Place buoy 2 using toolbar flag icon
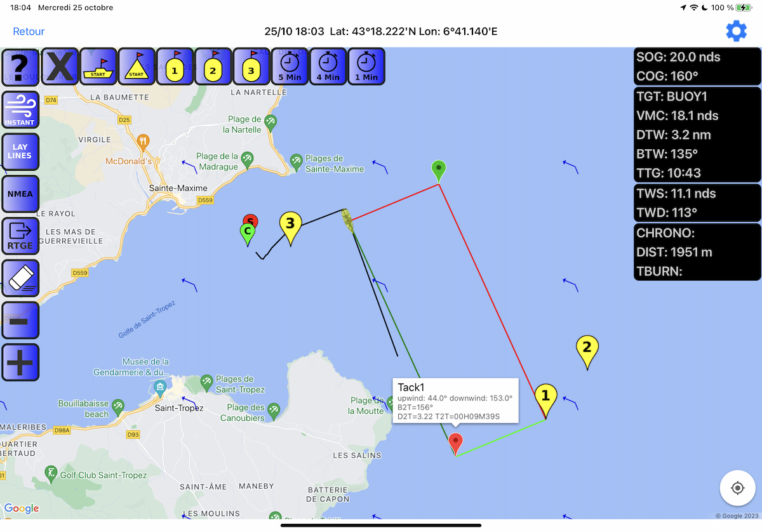762x532 pixels. [213, 67]
